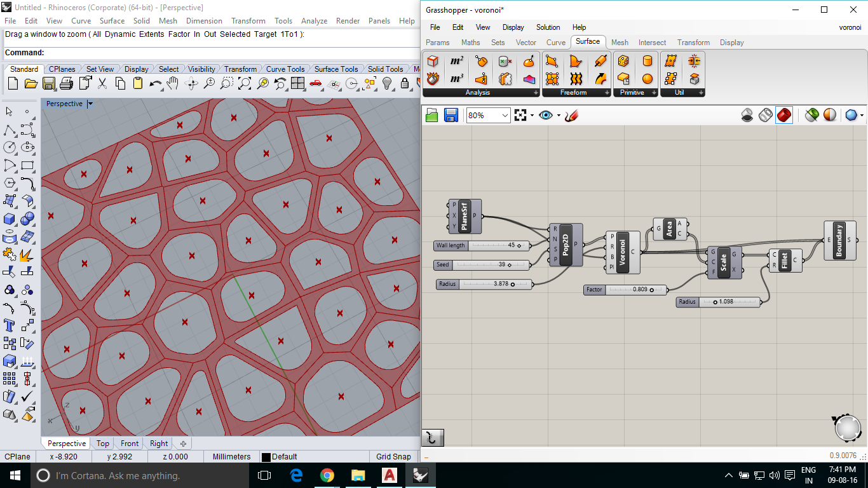Screen dimensions: 868x488
Task: Switch to the Surface tab in Grasshopper
Action: pos(588,42)
